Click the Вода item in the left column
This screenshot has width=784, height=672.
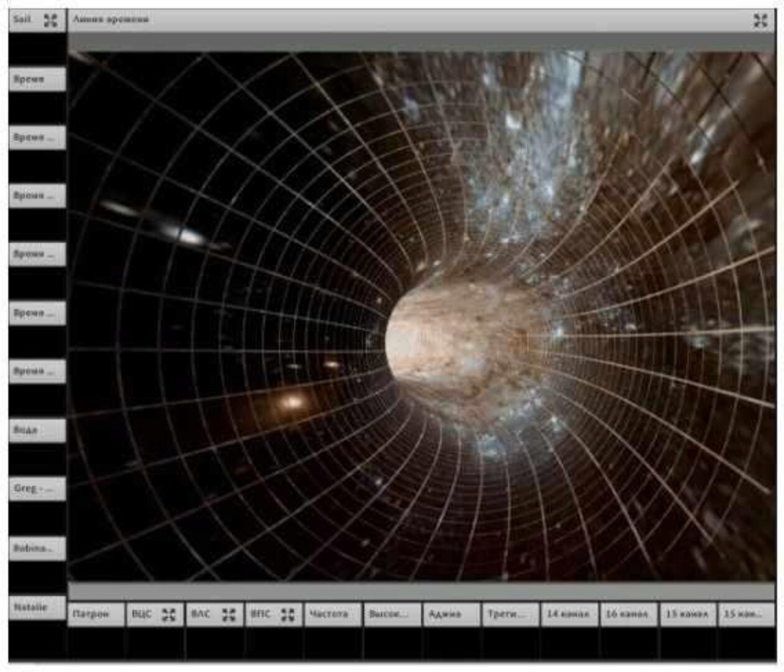click(37, 430)
